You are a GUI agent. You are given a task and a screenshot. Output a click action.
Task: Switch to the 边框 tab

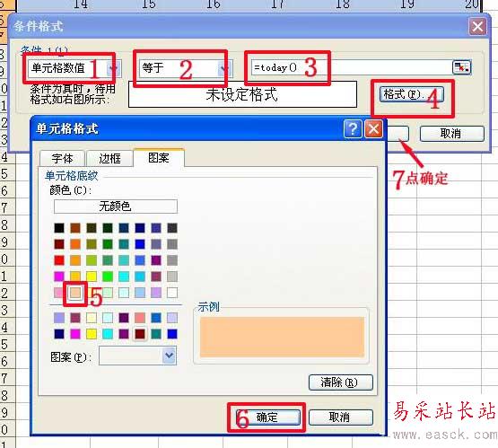tap(109, 158)
